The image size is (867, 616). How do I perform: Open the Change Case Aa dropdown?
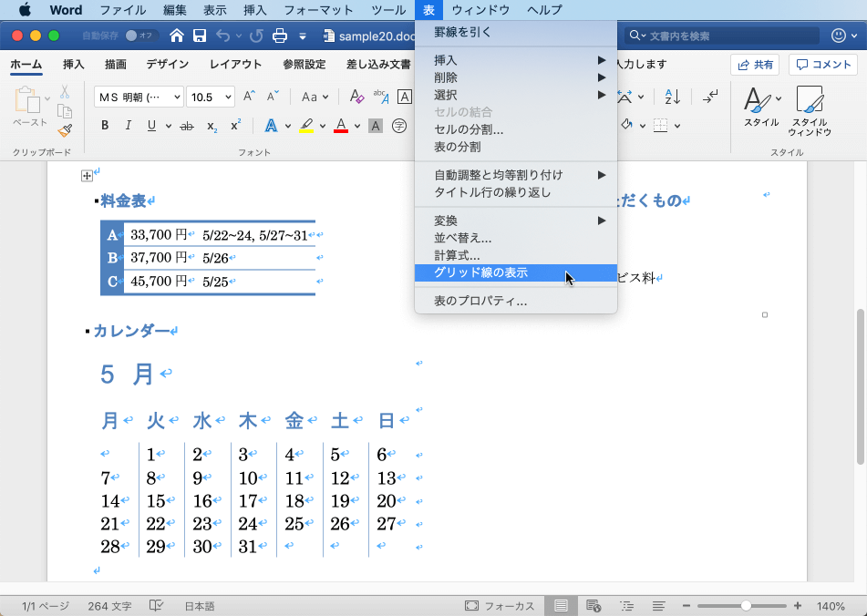tap(315, 98)
